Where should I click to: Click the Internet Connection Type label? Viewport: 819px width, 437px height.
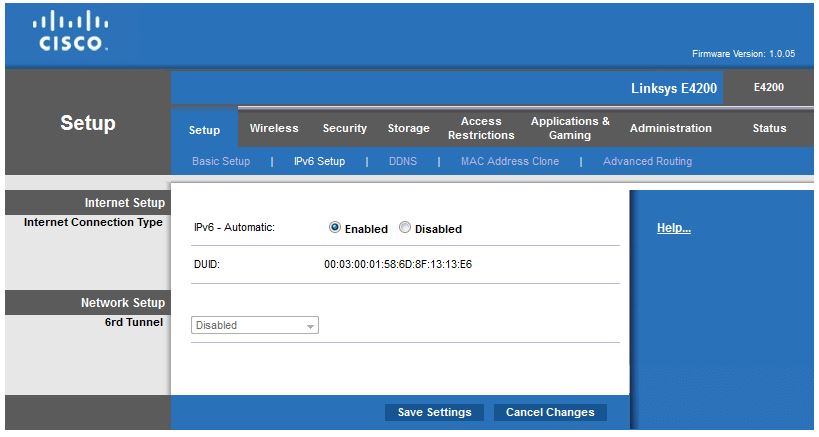click(x=93, y=222)
